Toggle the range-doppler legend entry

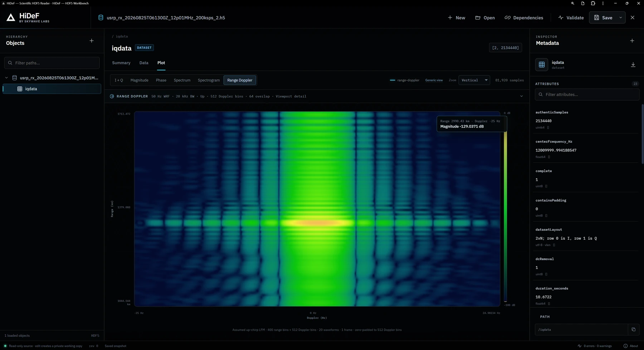[405, 80]
